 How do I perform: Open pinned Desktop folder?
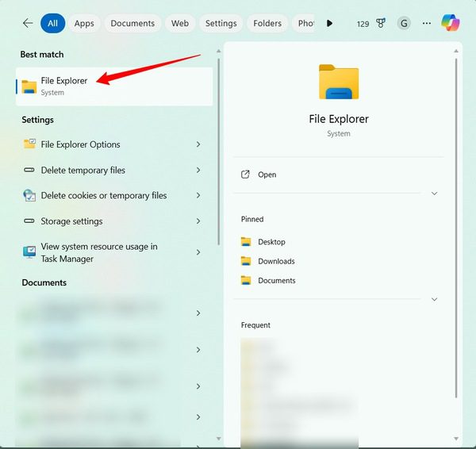[271, 242]
